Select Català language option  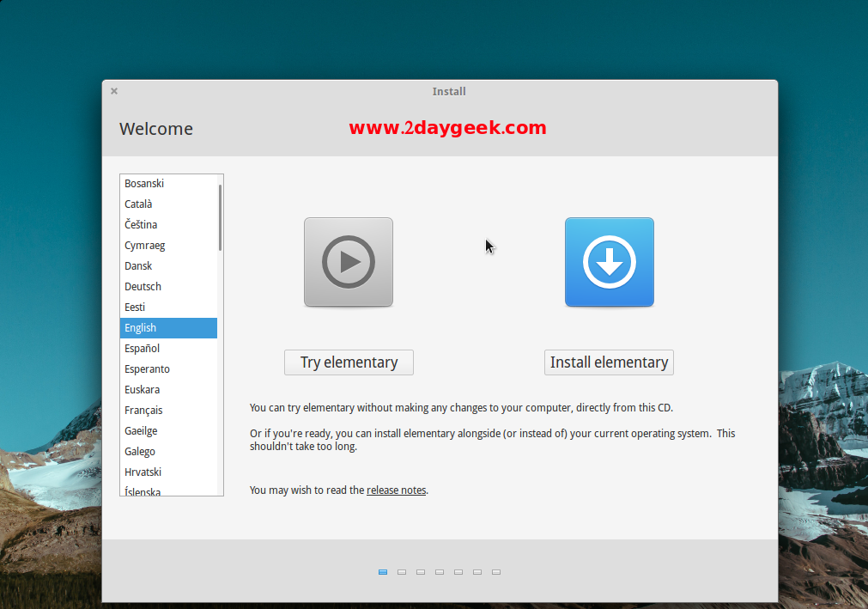[138, 204]
